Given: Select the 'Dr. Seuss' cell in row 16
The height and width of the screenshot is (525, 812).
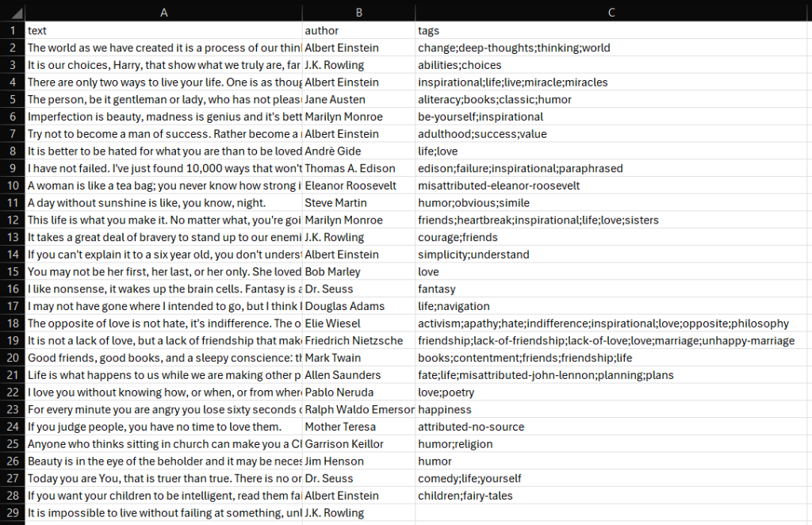Looking at the screenshot, I should point(358,289).
